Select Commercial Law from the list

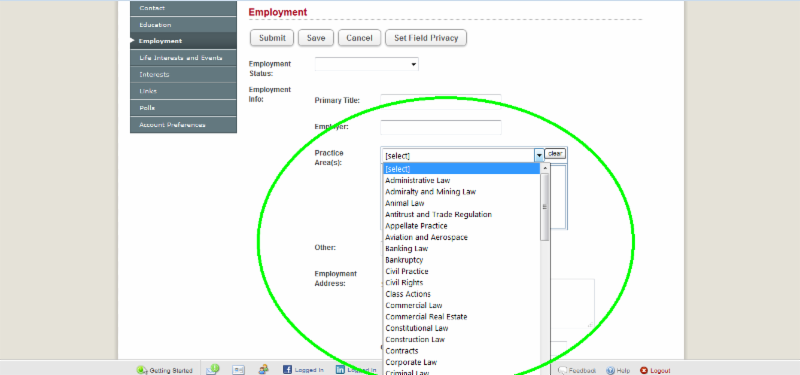(x=461, y=305)
